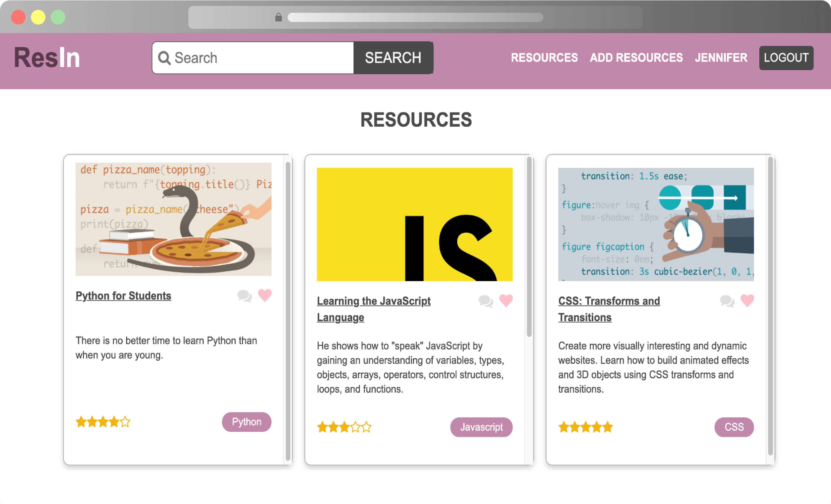Click the magnifying glass search icon
The width and height of the screenshot is (831, 504).
pos(164,58)
